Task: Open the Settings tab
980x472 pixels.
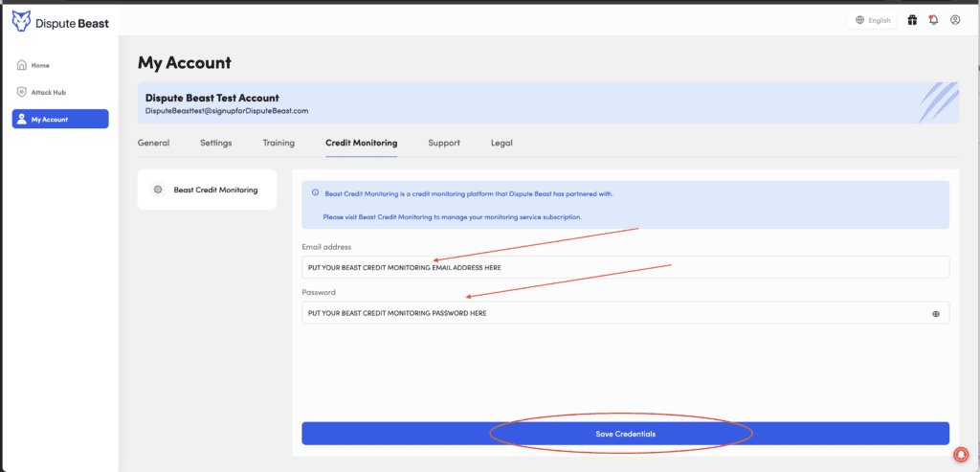Action: coord(215,143)
